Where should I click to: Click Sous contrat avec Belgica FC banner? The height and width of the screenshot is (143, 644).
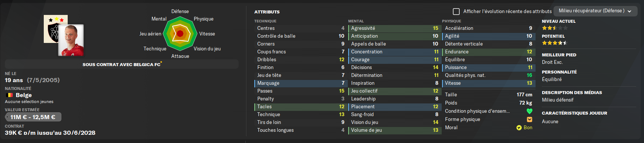click(122, 64)
